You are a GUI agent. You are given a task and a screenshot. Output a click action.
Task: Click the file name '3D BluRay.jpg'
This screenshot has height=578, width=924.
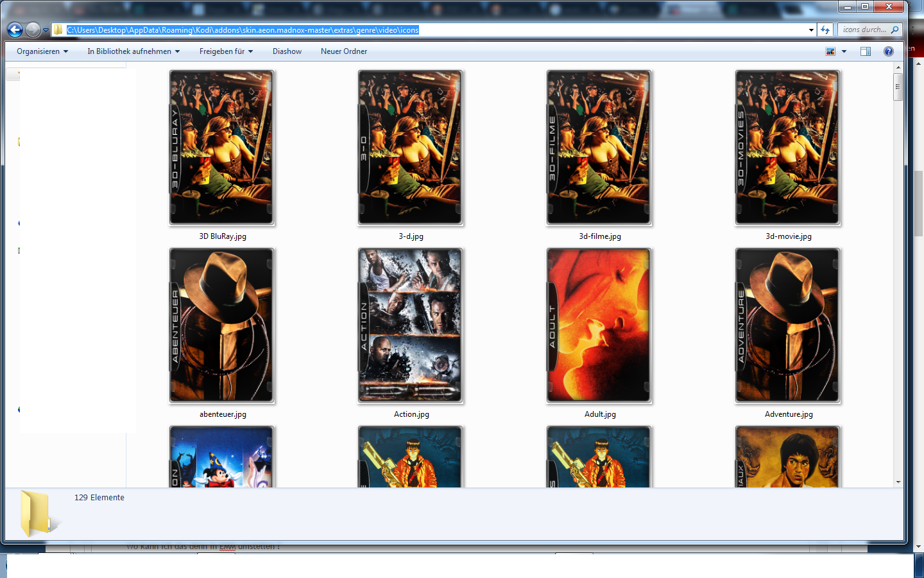[223, 236]
